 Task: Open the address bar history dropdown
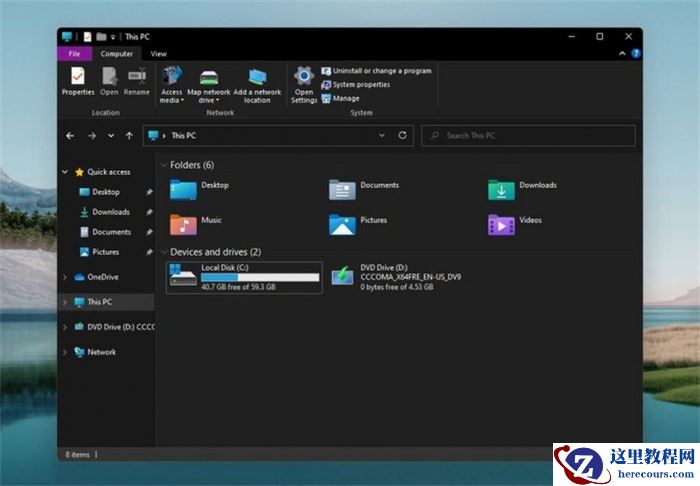click(x=382, y=135)
